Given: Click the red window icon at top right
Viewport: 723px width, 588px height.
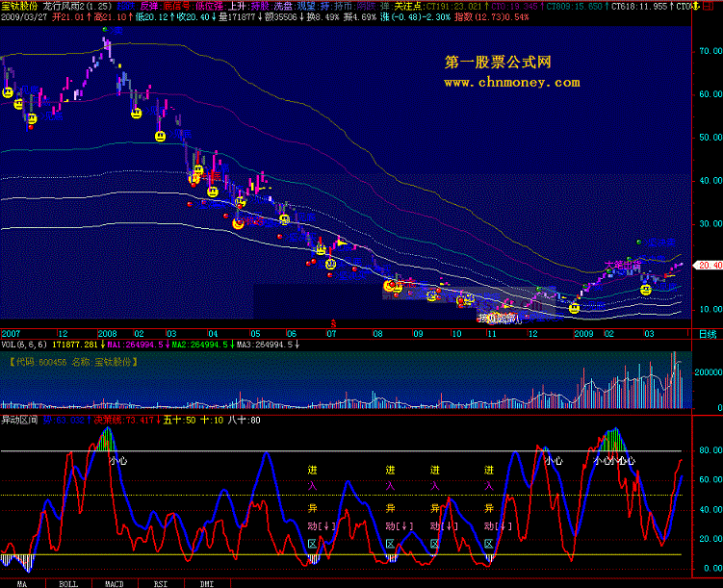Looking at the screenshot, I should tap(708, 7).
